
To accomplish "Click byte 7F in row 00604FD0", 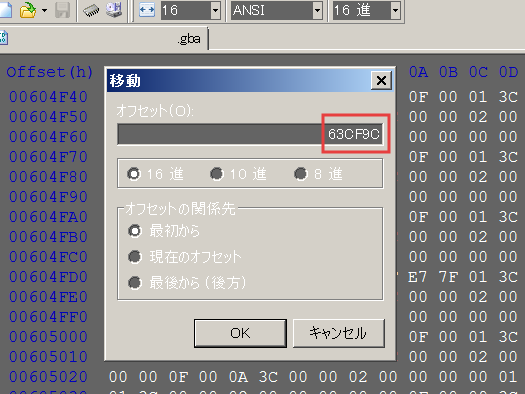I will [x=448, y=277].
